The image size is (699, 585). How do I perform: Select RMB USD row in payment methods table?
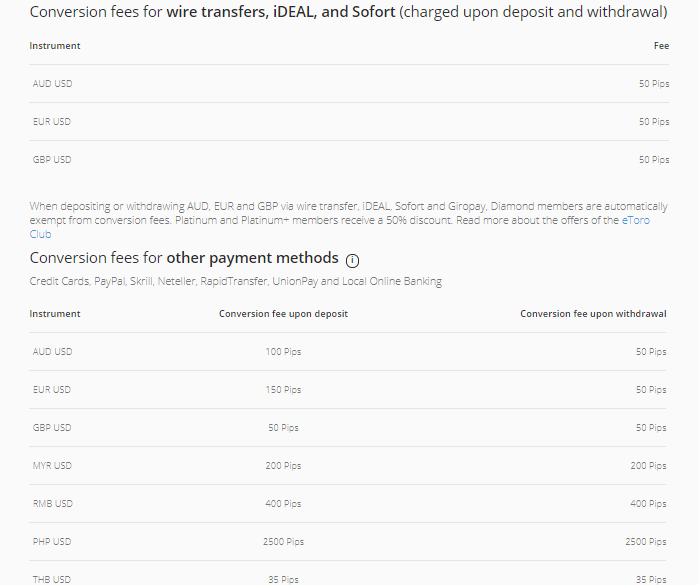pos(348,504)
